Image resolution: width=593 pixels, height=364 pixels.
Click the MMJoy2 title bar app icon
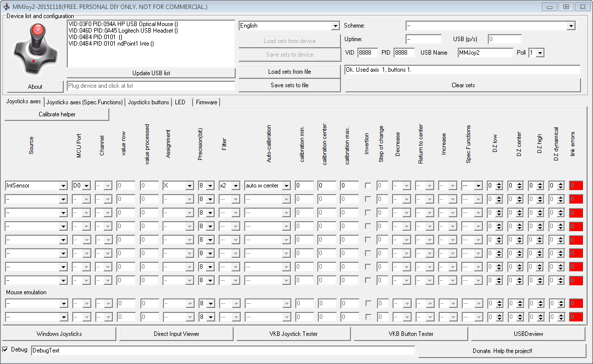click(7, 7)
